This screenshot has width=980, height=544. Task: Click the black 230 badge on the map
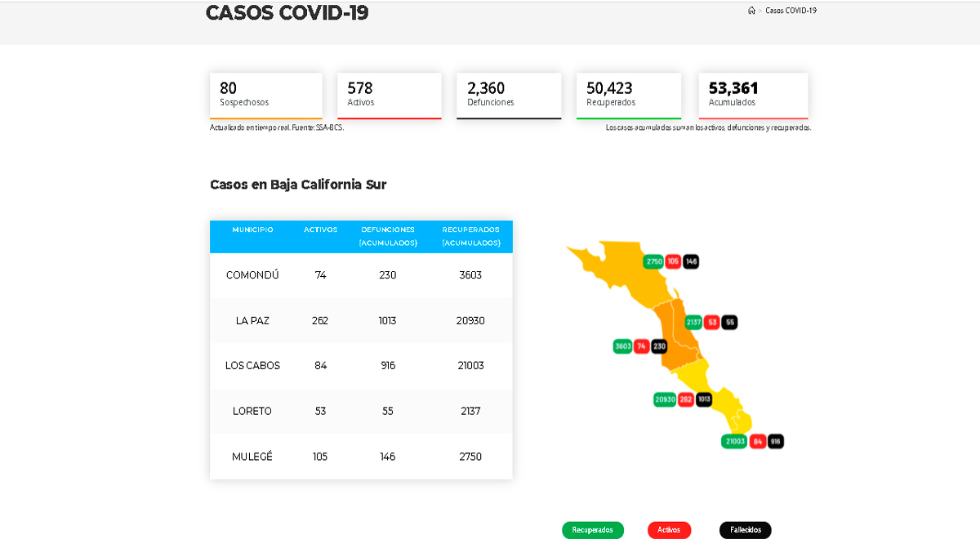659,346
